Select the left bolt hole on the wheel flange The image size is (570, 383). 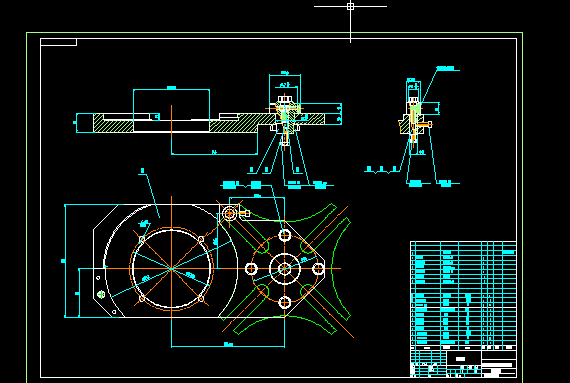[x=251, y=269]
